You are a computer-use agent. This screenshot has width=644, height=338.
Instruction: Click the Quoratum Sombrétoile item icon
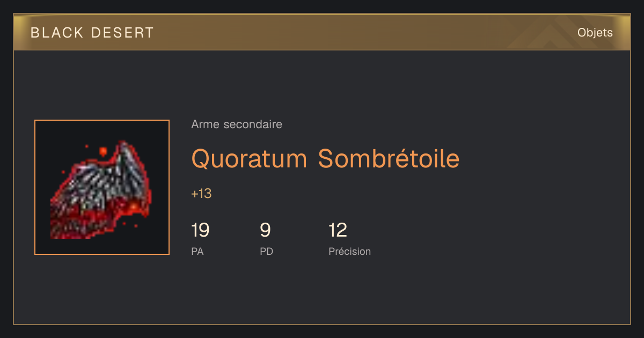tap(102, 187)
